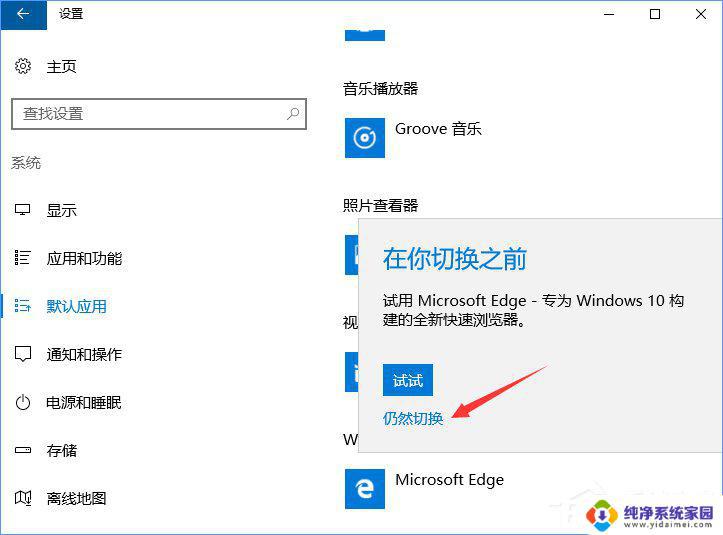Minimize the 设置 window
Viewport: 723px width, 535px height.
tap(609, 14)
